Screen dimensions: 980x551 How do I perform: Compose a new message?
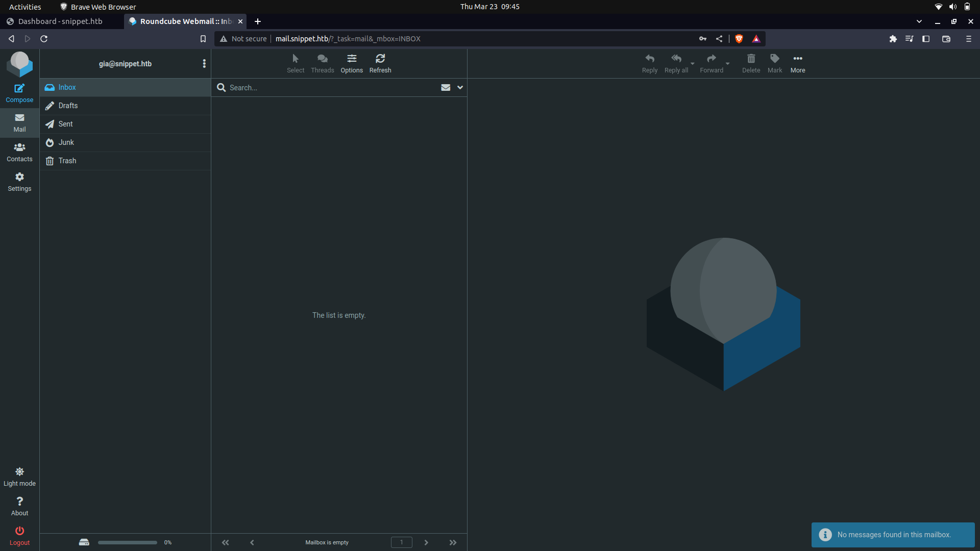[19, 92]
